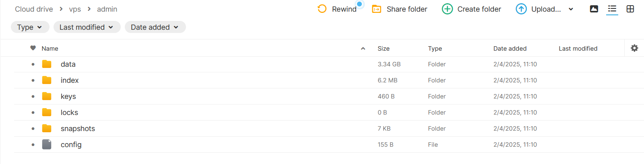
Task: Expand the Last modified filter dropdown
Action: pos(87,27)
